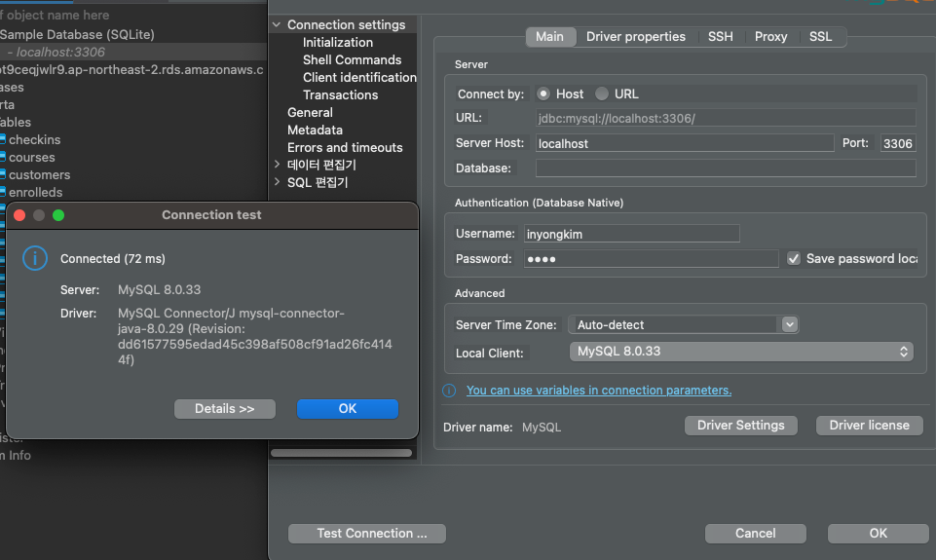Select Client identification in settings tree

[x=359, y=78]
